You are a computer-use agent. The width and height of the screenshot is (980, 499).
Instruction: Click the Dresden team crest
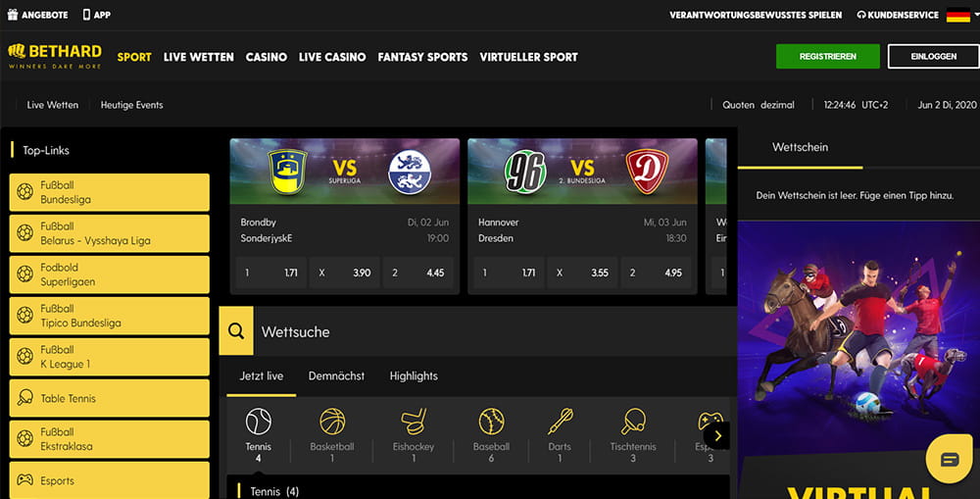click(647, 172)
